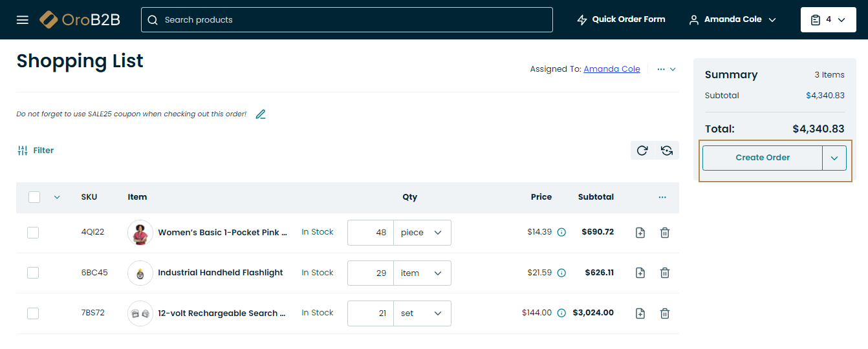
Task: Tick the checkbox for SKU 6BC45
Action: (33, 273)
